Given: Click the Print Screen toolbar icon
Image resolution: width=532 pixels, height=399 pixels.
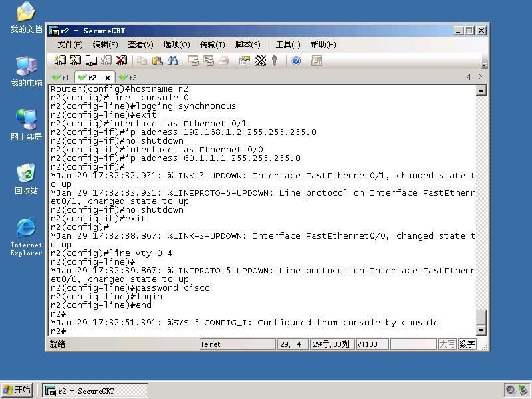Looking at the screenshot, I should pyautogui.click(x=194, y=61).
